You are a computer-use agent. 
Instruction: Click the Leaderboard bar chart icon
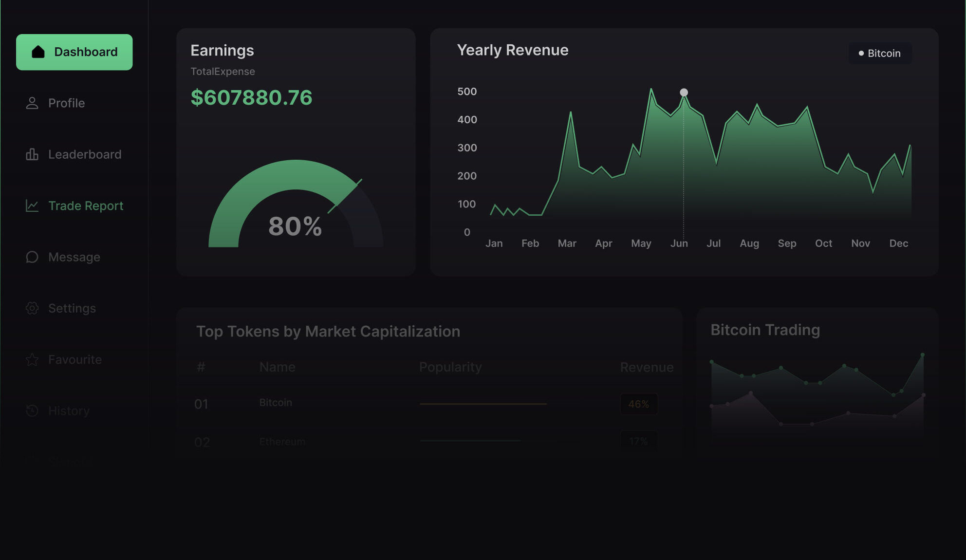(x=32, y=154)
